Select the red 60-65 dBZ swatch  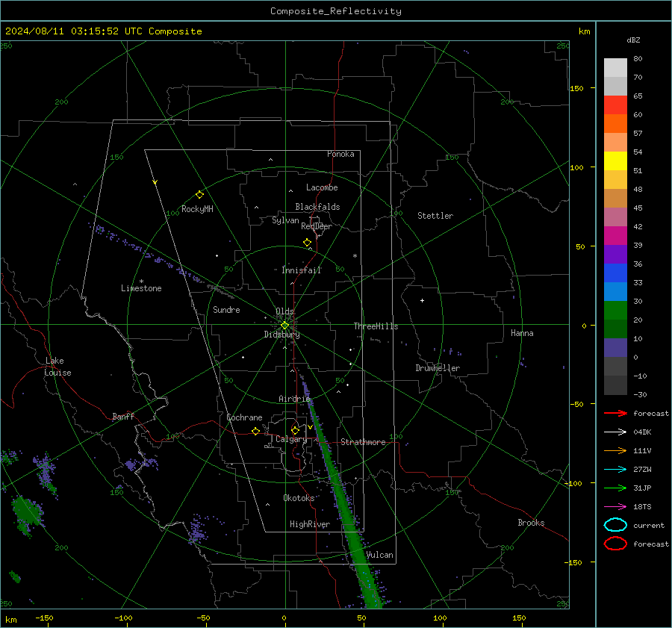pyautogui.click(x=615, y=105)
